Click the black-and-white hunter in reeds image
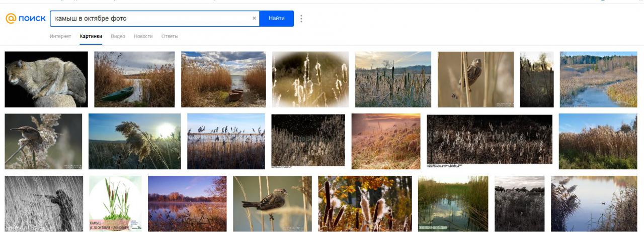The width and height of the screenshot is (644, 232). click(44, 203)
